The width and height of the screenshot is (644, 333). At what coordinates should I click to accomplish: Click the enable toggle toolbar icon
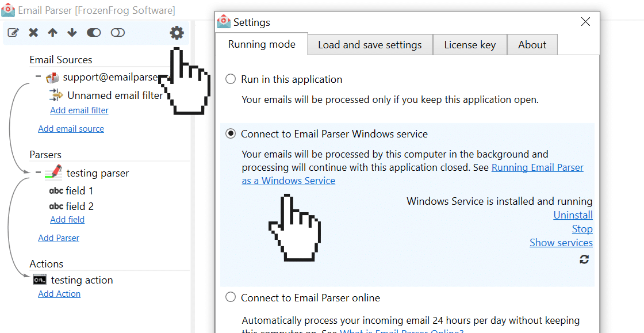click(94, 32)
